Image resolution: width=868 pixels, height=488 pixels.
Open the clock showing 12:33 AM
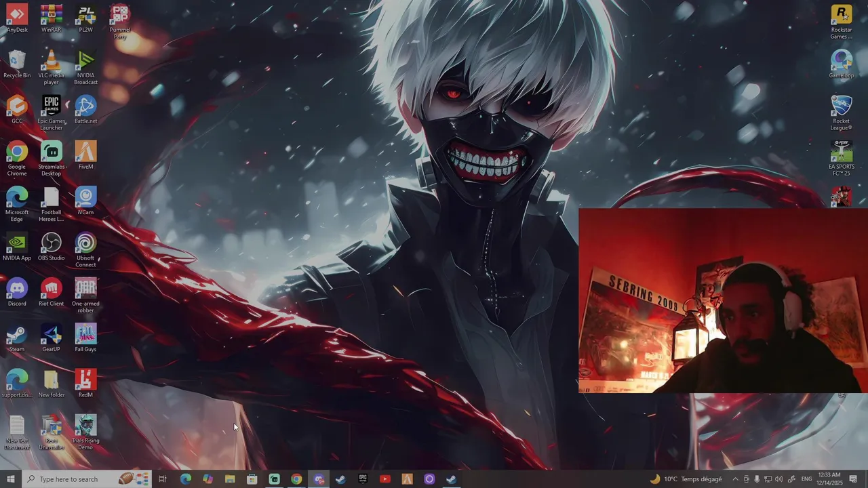(829, 479)
